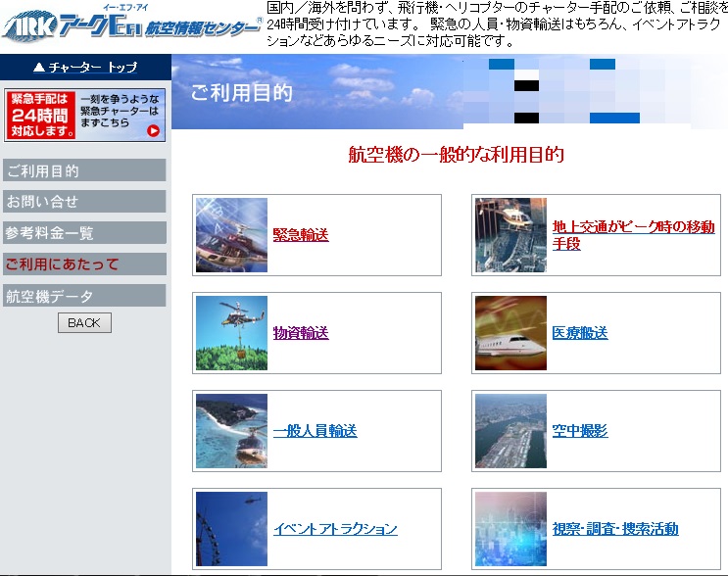Viewport: 728px width, 576px height.
Task: Click cargo-lifting helicopter thumbnail
Action: (x=231, y=333)
